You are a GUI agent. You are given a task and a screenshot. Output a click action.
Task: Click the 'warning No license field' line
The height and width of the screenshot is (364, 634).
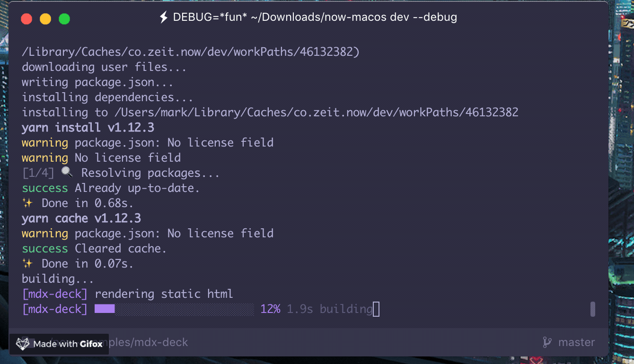click(101, 158)
